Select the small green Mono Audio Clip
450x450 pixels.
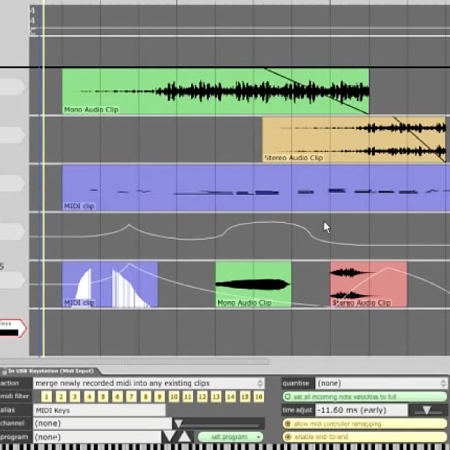pos(253,284)
